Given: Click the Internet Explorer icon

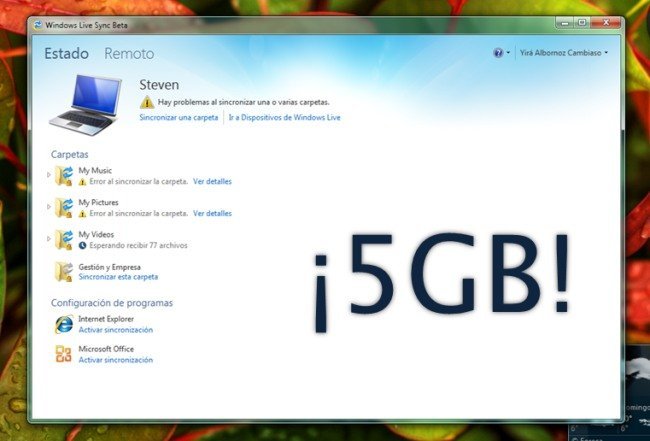Looking at the screenshot, I should click(64, 324).
